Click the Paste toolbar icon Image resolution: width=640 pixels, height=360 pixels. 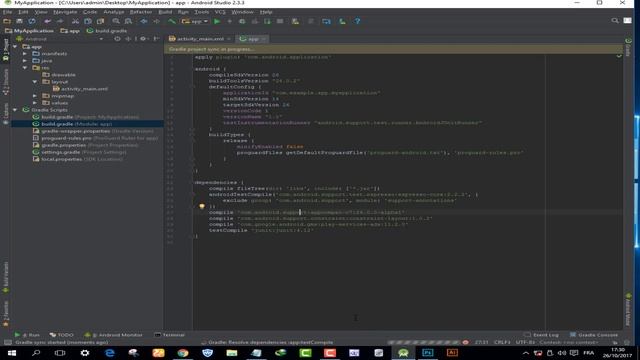click(100, 21)
